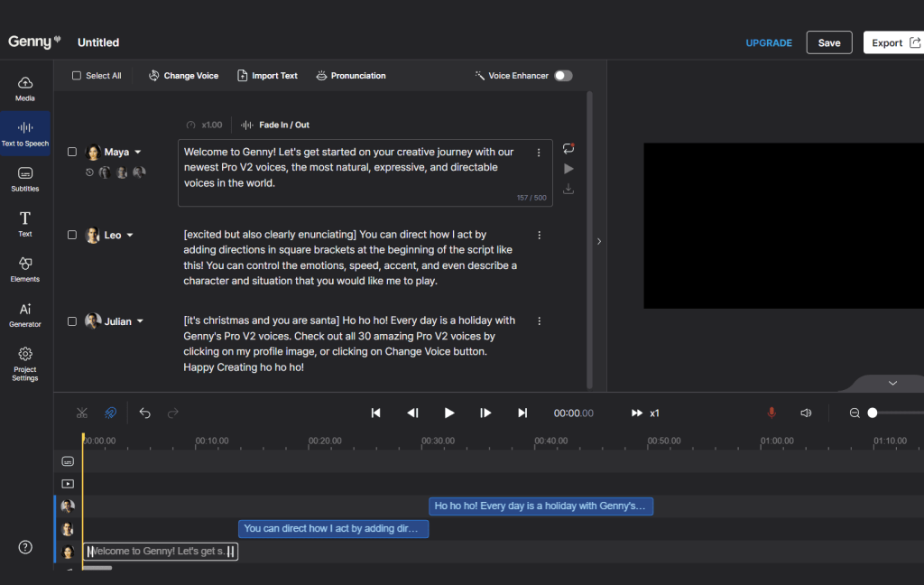
Task: Toggle the Voice Enhancer switch
Action: 563,76
